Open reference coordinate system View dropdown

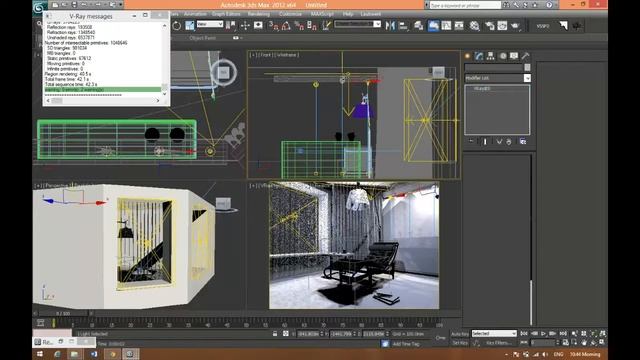pos(210,24)
